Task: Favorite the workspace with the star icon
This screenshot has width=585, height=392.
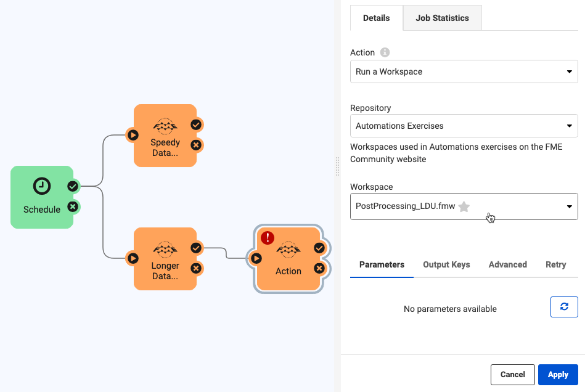Action: click(464, 207)
